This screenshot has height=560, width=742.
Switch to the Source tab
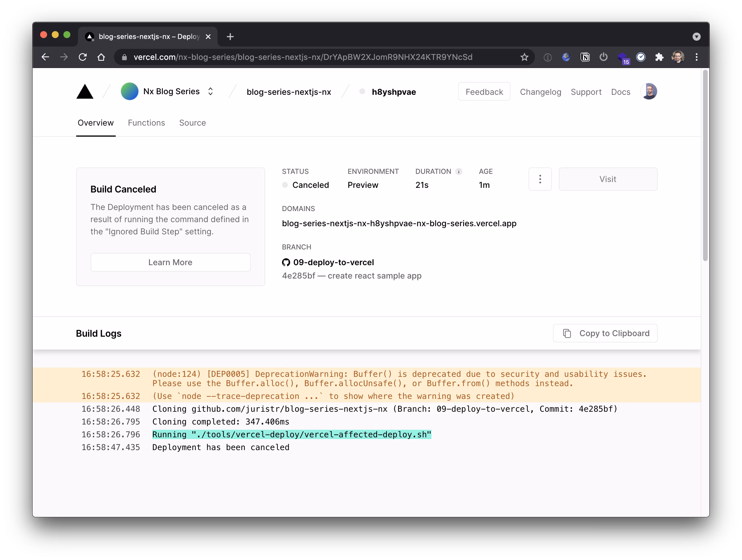[192, 123]
